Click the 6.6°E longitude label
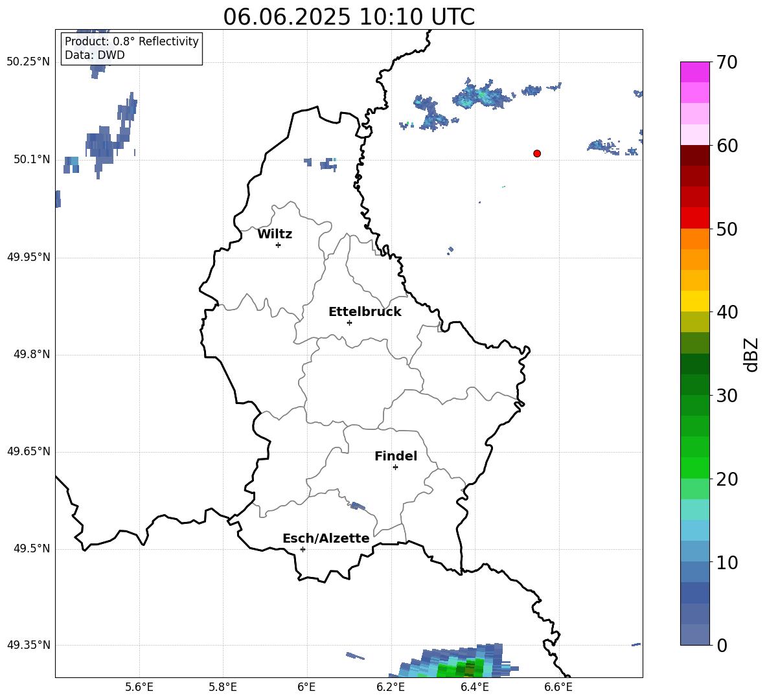 pos(558,687)
